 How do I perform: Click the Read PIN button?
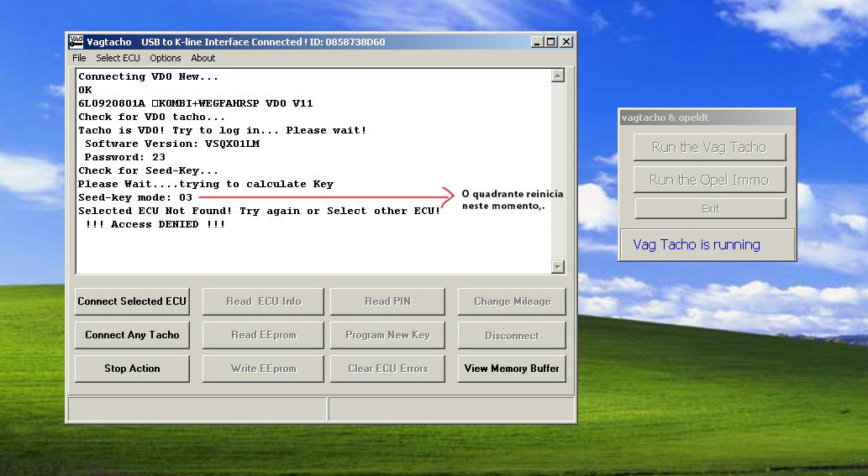click(x=387, y=301)
